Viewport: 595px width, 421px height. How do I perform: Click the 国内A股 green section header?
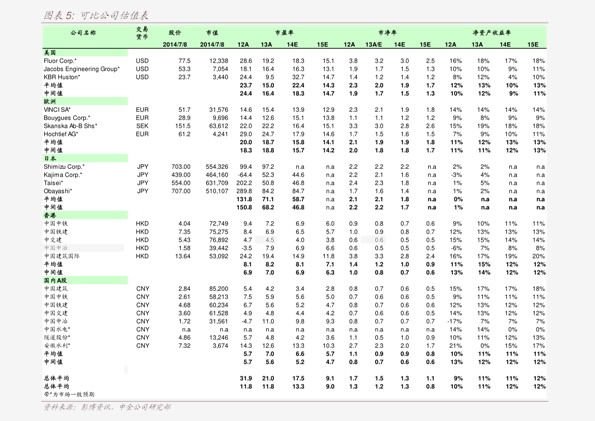[x=85, y=281]
